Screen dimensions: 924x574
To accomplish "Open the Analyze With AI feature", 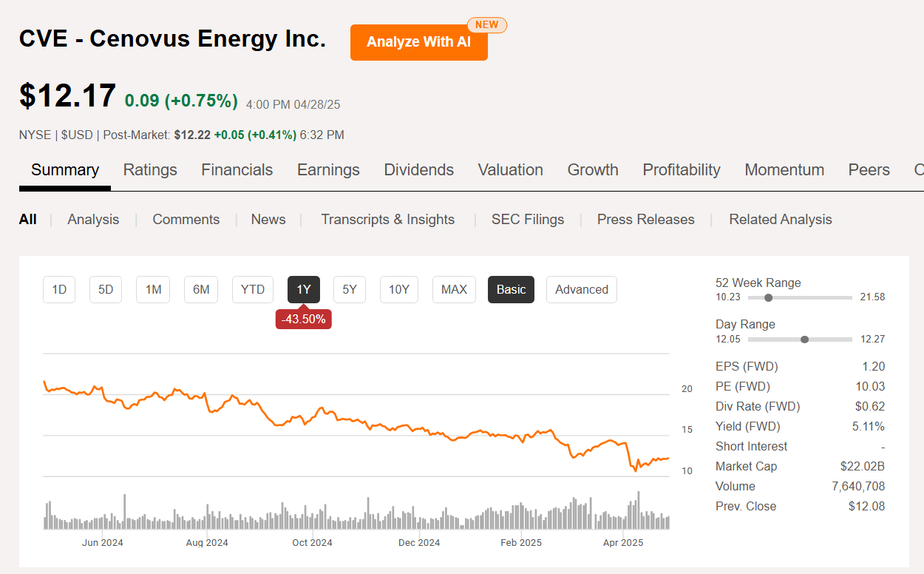I will [x=418, y=42].
